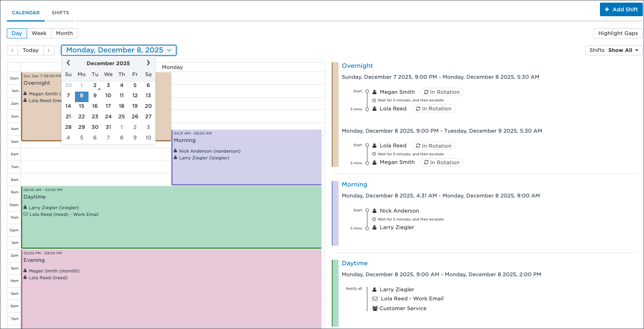Jump to Today's date
Screen dimensions: 644x329
pyautogui.click(x=31, y=50)
